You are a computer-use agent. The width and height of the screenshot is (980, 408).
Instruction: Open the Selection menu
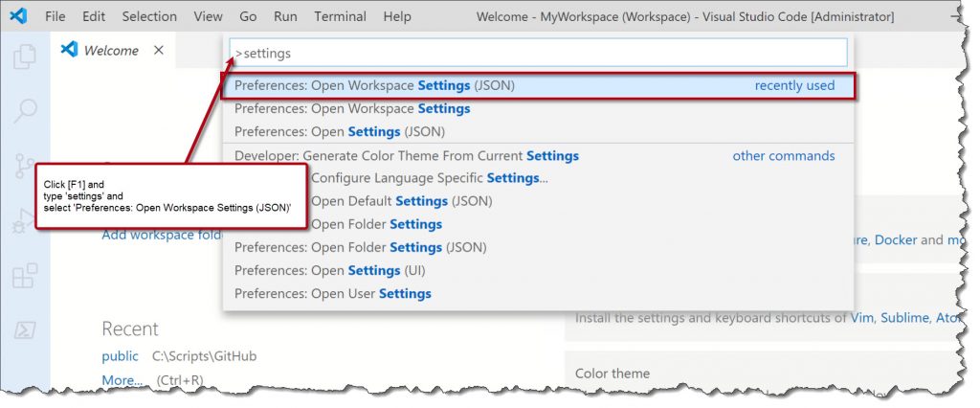[150, 16]
